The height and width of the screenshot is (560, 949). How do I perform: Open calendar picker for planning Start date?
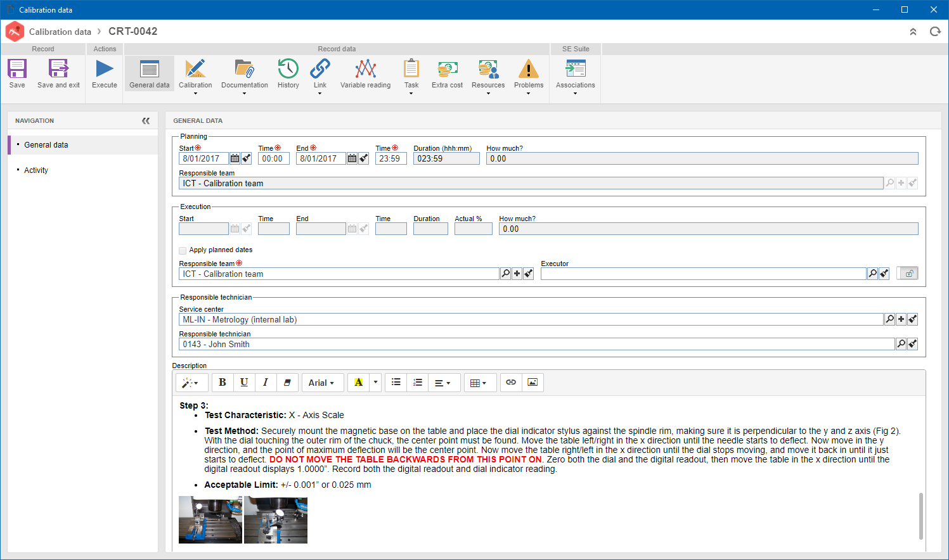pos(235,158)
